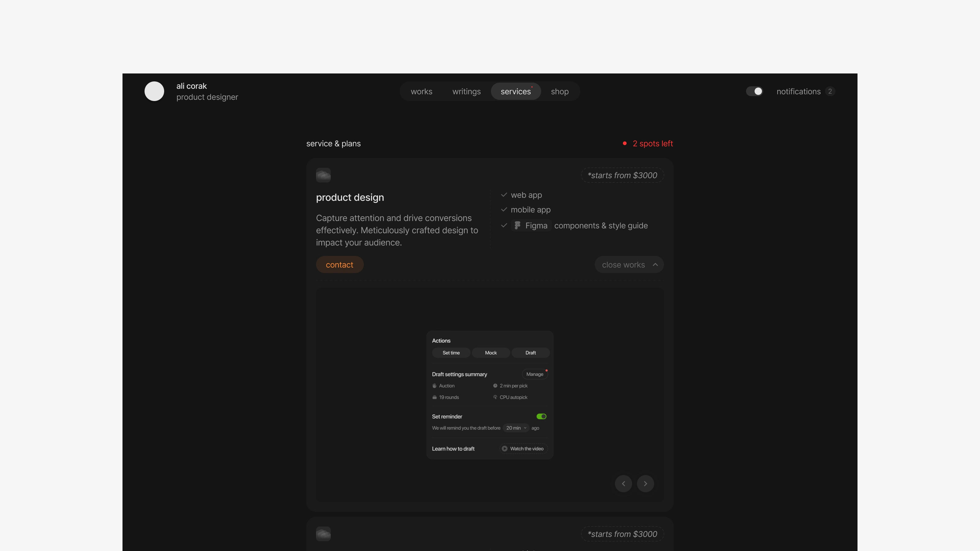Click the product design cloud icon
Viewport: 980px width, 551px height.
tap(323, 175)
